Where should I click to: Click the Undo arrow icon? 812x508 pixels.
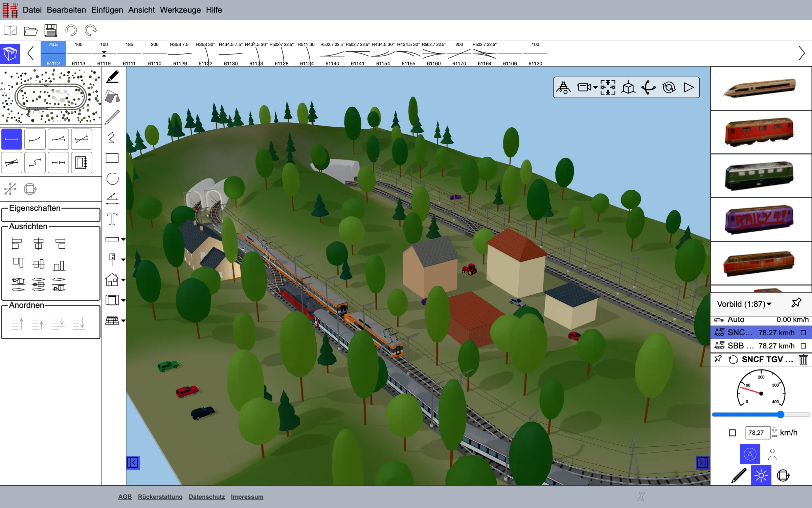point(71,30)
